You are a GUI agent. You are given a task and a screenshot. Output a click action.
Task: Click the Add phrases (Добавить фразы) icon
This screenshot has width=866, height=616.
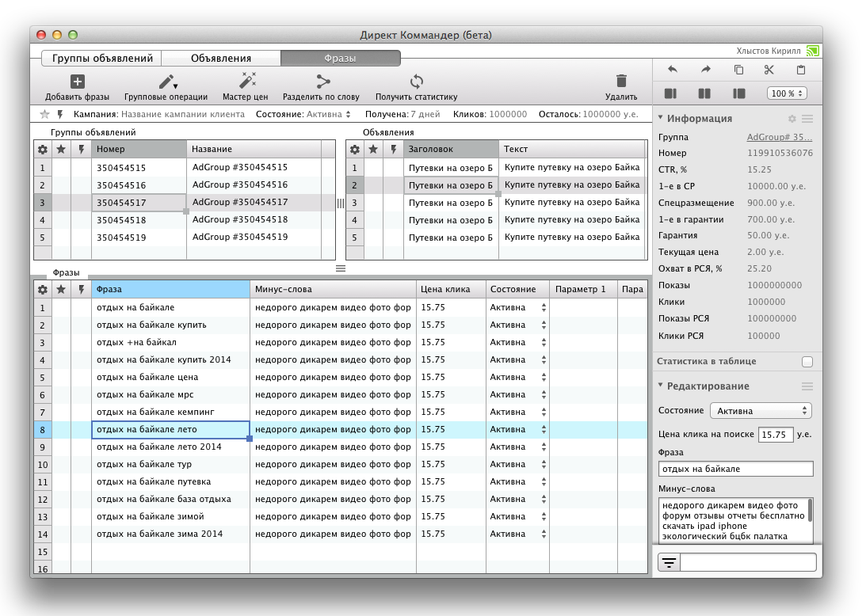[x=77, y=82]
